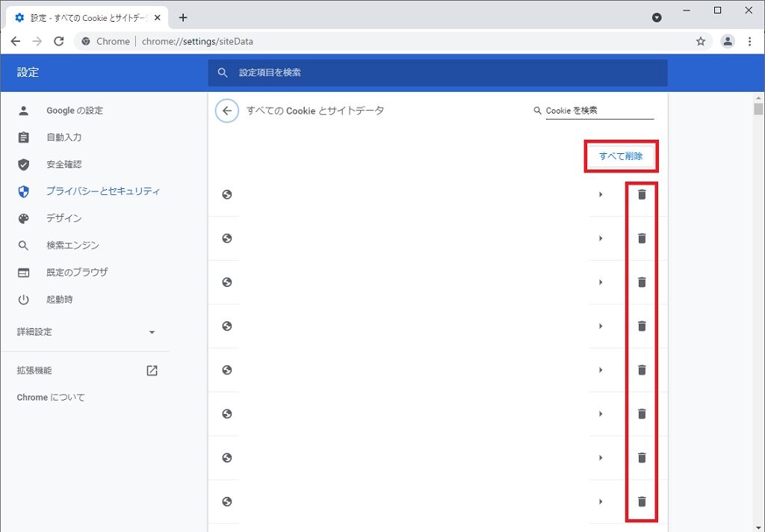Viewport: 765px width, 532px height.
Task: Go to 自動入力 autofill settings
Action: (x=64, y=137)
